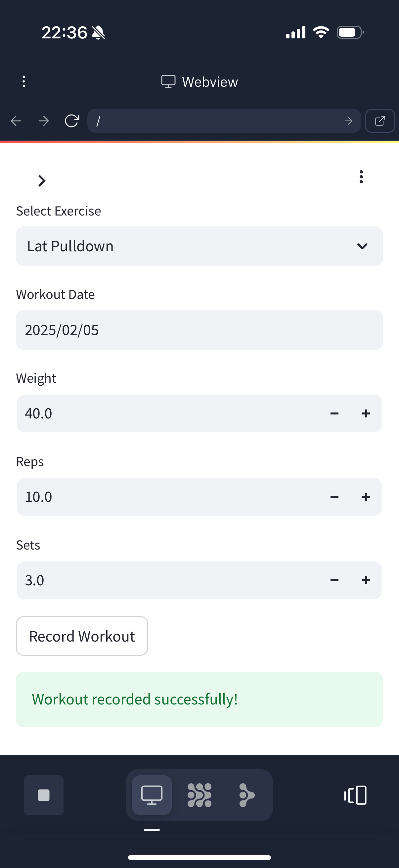The image size is (399, 868).
Task: Reload the webview page
Action: (x=72, y=121)
